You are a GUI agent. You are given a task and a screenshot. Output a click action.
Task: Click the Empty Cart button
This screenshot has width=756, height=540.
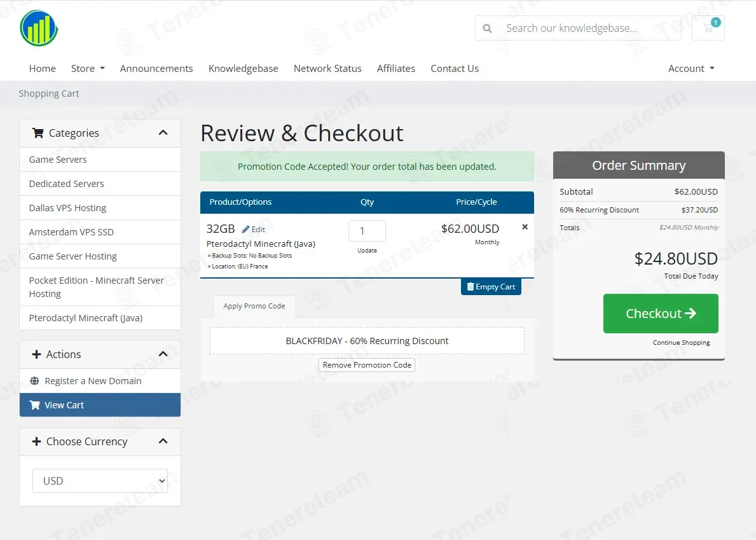click(491, 287)
